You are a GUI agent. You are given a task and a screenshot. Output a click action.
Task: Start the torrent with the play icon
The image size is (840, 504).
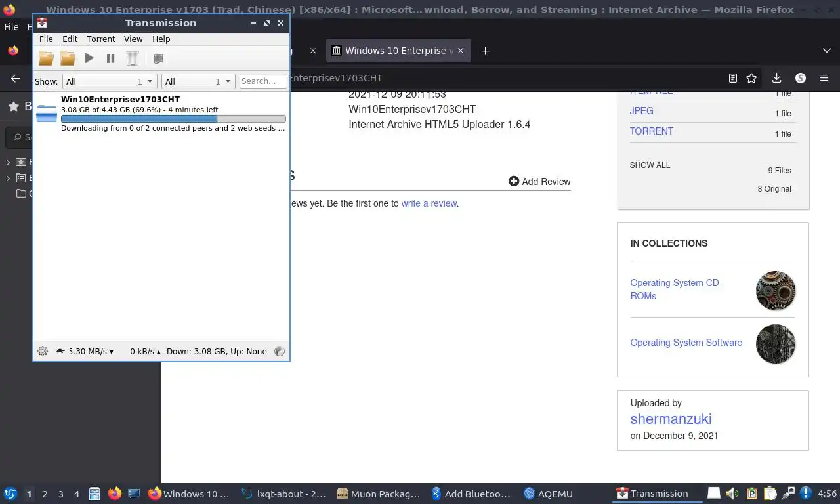[89, 58]
